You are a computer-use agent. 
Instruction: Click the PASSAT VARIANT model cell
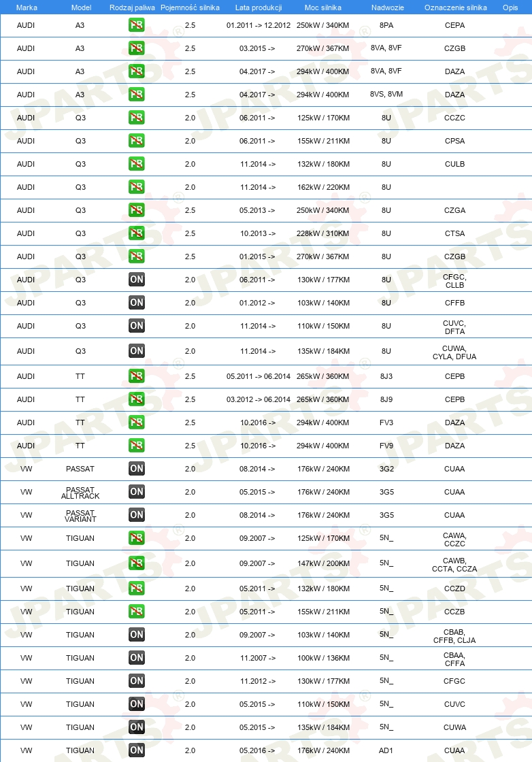[x=80, y=516]
